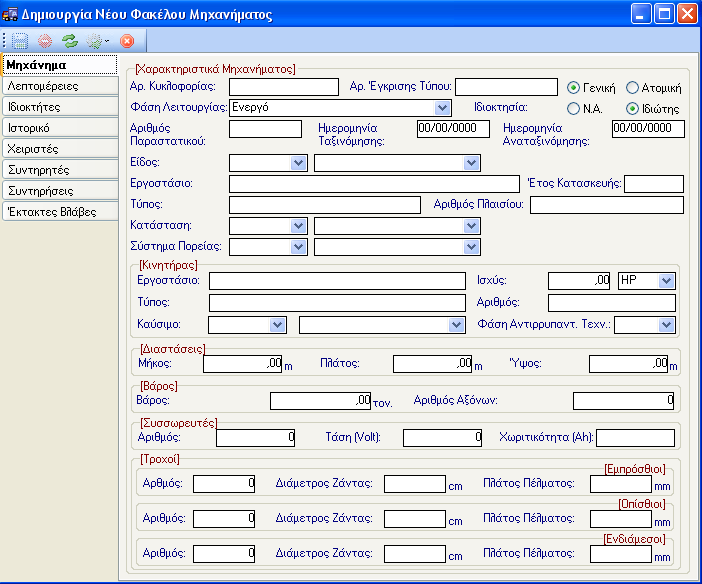Viewport: 702px width, 584px height.
Task: Open the Φάση Λειτουργίας dropdown
Action: point(442,107)
